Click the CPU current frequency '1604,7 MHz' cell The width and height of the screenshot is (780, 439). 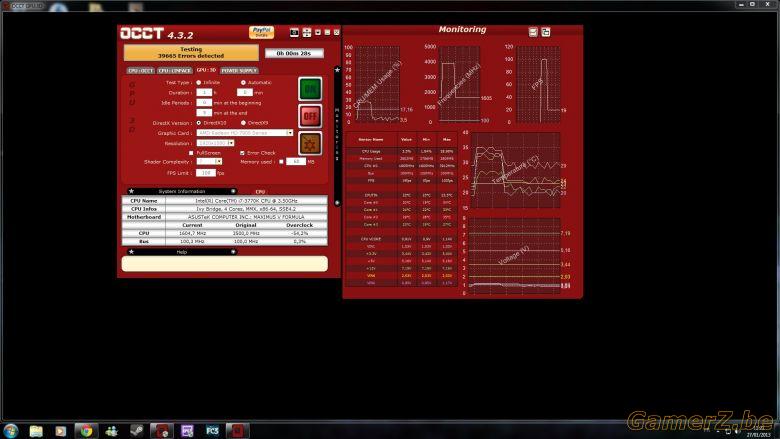(193, 233)
